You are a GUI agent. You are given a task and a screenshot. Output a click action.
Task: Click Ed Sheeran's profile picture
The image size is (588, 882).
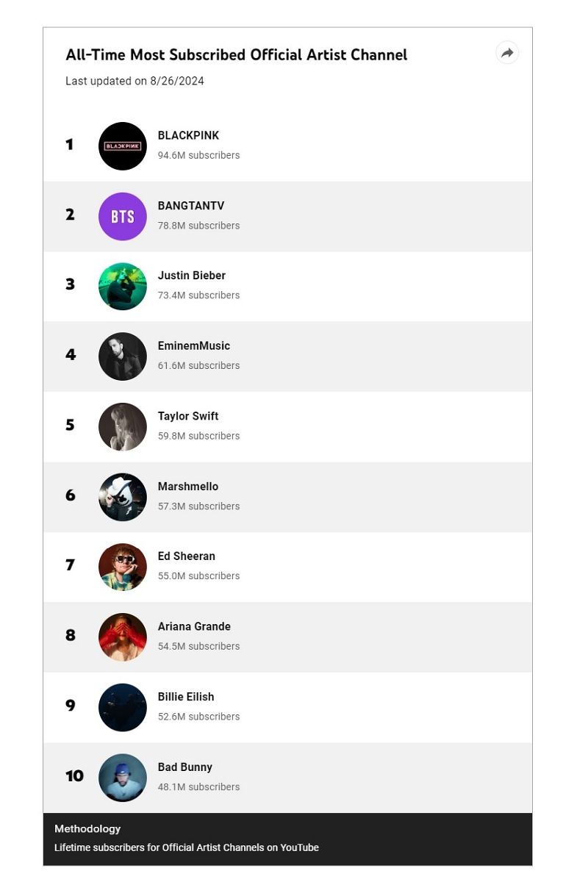123,567
